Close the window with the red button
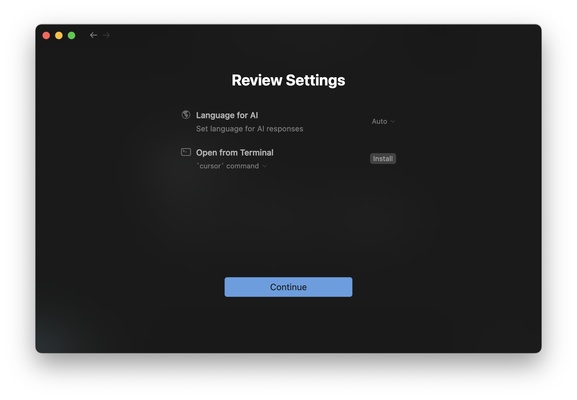The height and width of the screenshot is (400, 577). pyautogui.click(x=46, y=35)
